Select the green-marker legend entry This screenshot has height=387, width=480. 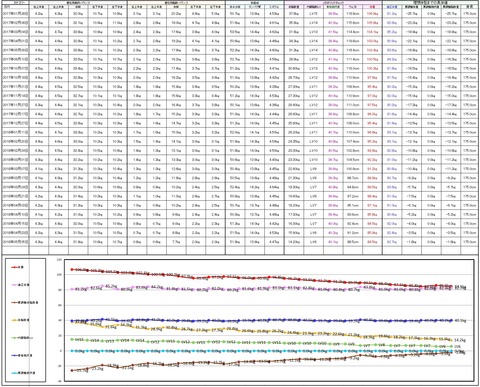click(22, 338)
